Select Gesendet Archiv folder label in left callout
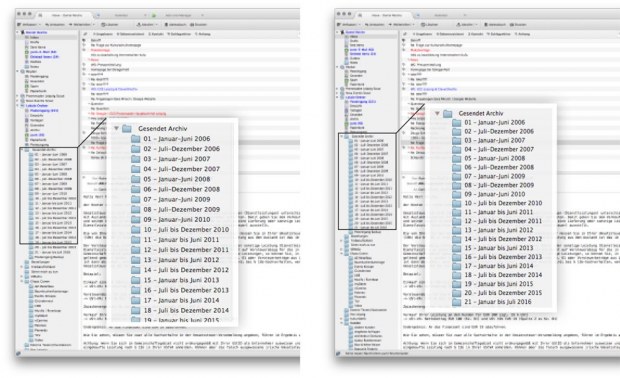The width and height of the screenshot is (620, 378). tap(163, 129)
